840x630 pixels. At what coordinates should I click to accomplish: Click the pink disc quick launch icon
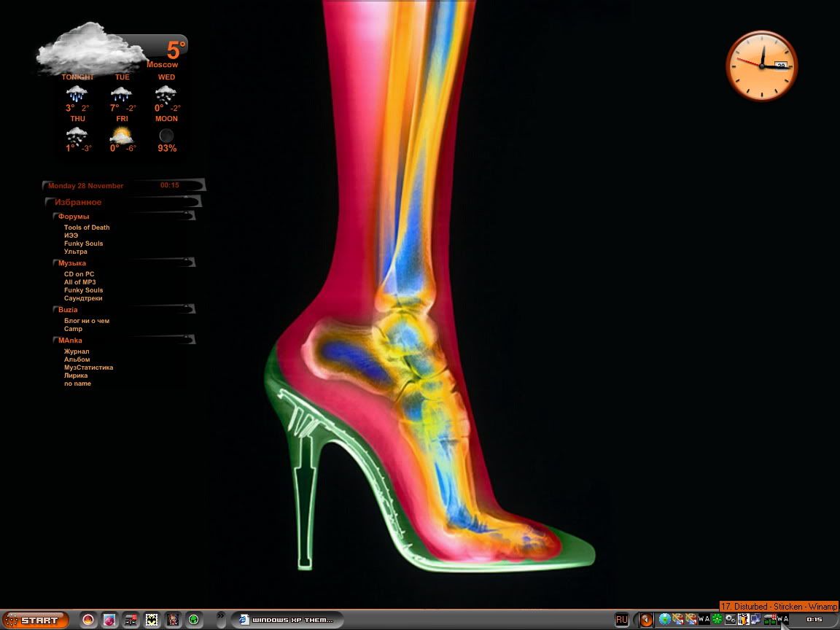[109, 620]
